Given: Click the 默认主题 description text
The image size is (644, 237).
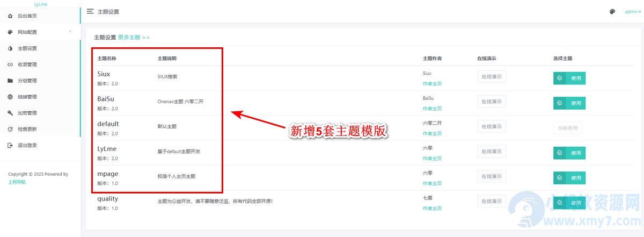Looking at the screenshot, I should click(167, 127).
